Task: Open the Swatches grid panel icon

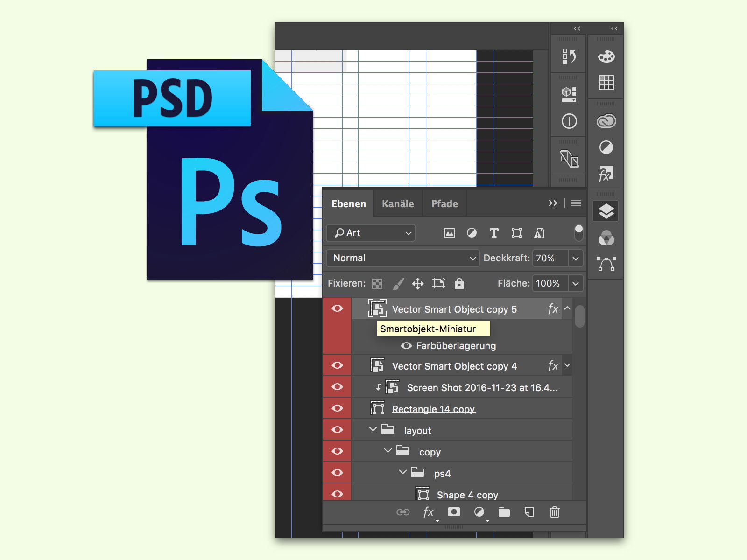Action: click(x=606, y=83)
